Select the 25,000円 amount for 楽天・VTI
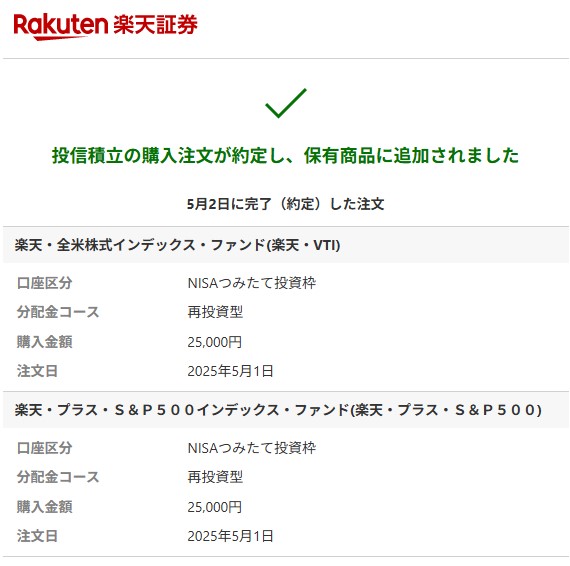 [x=214, y=342]
